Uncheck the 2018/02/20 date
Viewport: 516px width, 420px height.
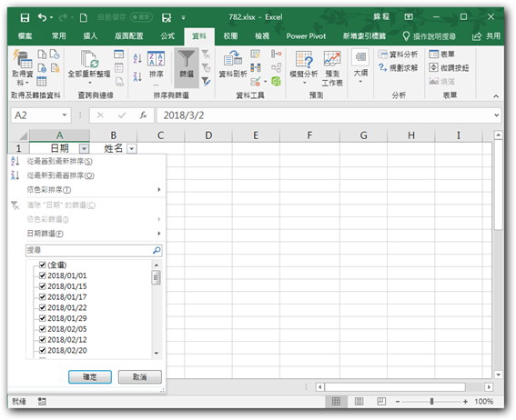(42, 350)
